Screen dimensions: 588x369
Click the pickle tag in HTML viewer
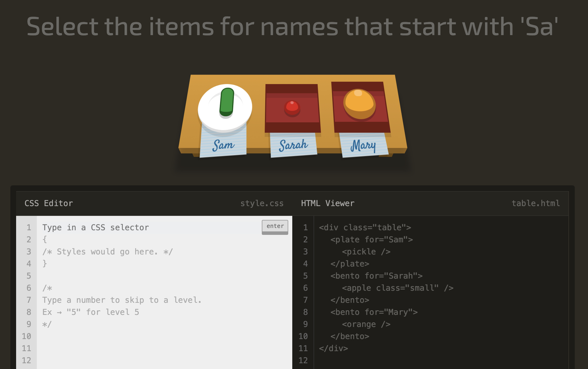point(366,252)
